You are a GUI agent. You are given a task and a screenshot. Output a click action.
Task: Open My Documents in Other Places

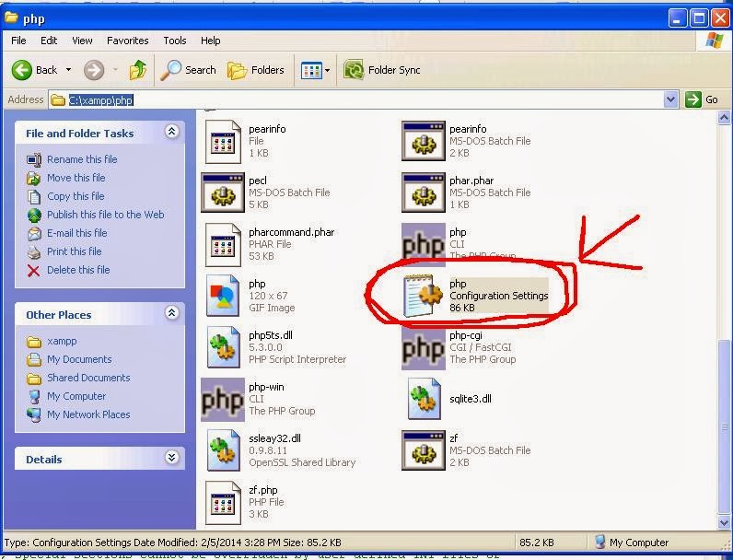click(x=79, y=359)
